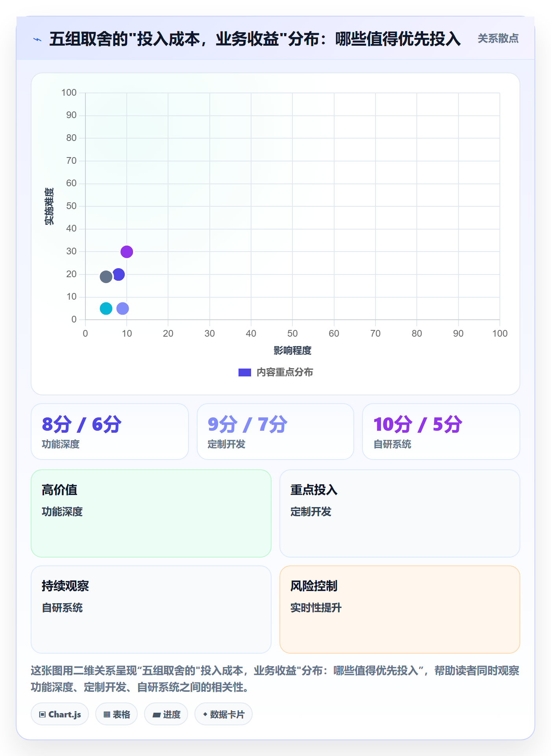The width and height of the screenshot is (551, 756).
Task: Click the 50 tick on the 影响程度 axis
Action: click(292, 334)
